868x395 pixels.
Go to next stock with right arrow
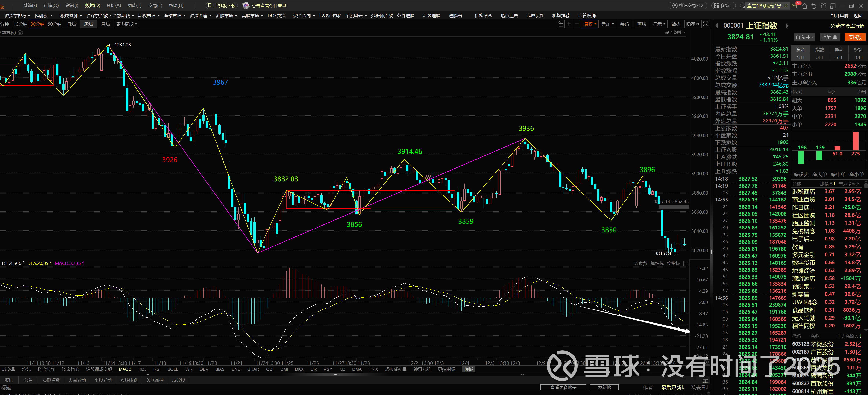(x=787, y=26)
